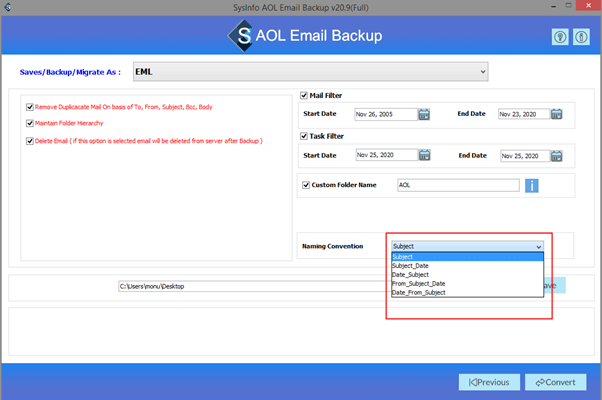This screenshot has height=400, width=602.
Task: Minimize the AOL Email Backup window
Action: pyautogui.click(x=553, y=7)
